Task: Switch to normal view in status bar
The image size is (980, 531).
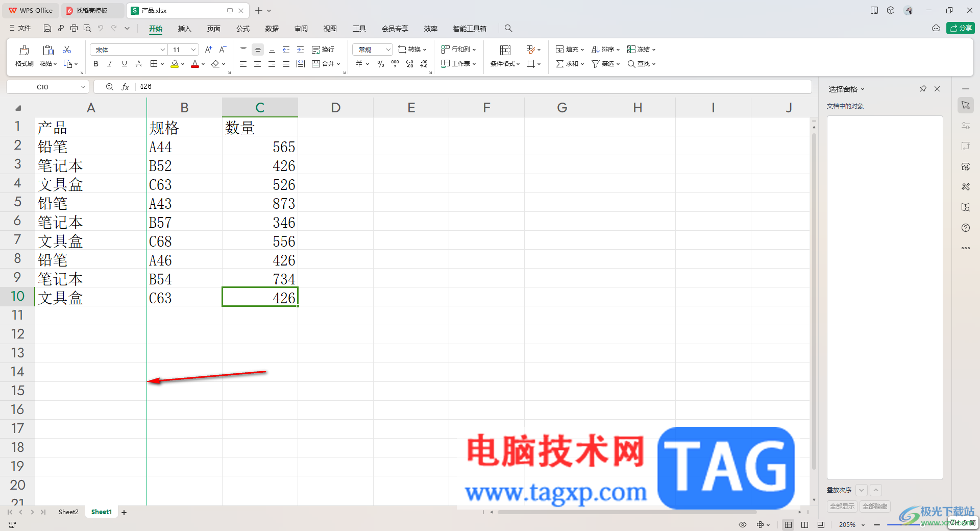Action: point(789,525)
